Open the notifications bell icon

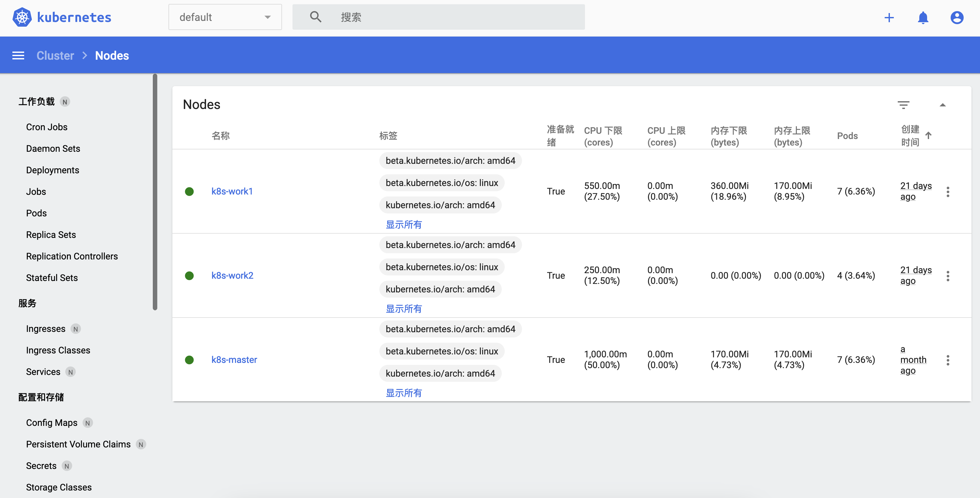click(x=923, y=18)
